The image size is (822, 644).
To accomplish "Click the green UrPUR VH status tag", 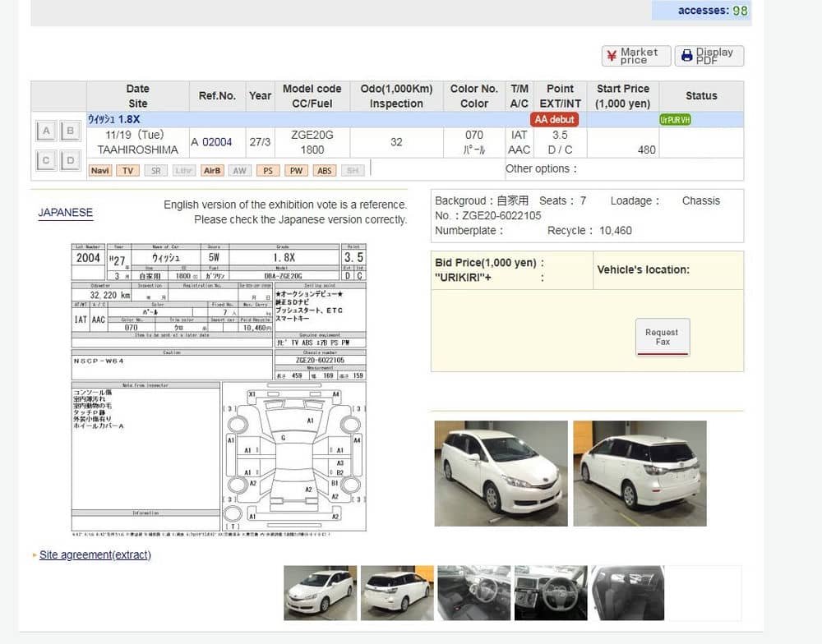I will 675,119.
